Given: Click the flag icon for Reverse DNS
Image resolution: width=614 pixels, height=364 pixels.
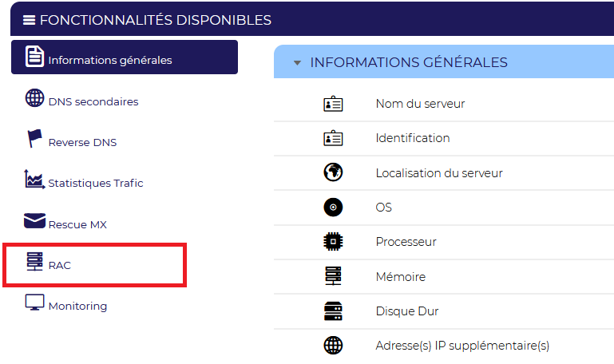Looking at the screenshot, I should coord(34,138).
